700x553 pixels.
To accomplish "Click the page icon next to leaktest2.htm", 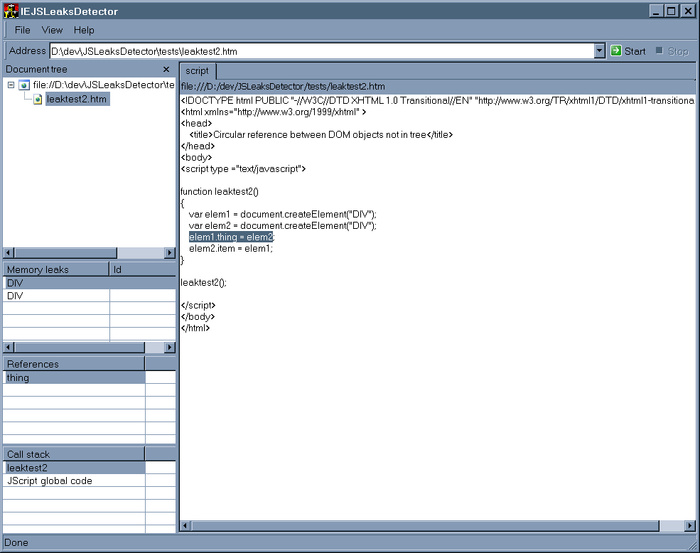I will [38, 99].
